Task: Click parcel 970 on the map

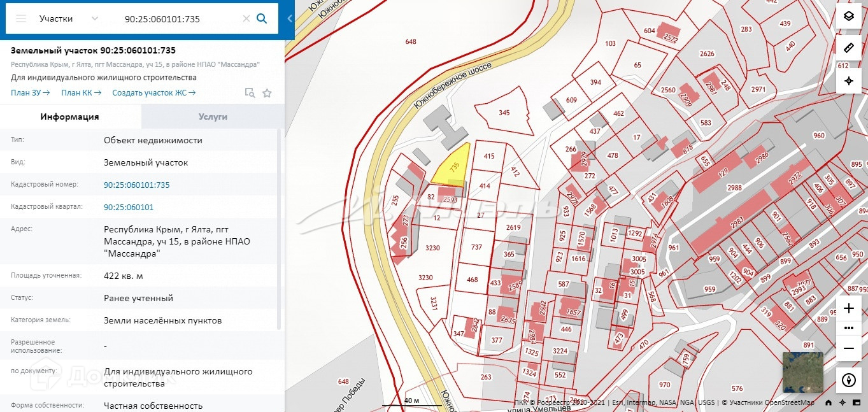Action: [x=664, y=385]
